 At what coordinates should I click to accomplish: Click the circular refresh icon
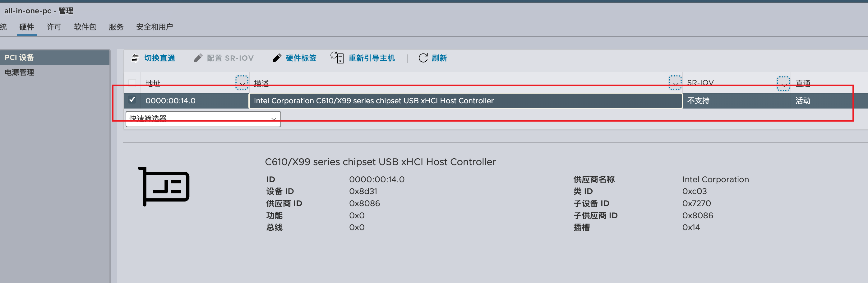423,58
